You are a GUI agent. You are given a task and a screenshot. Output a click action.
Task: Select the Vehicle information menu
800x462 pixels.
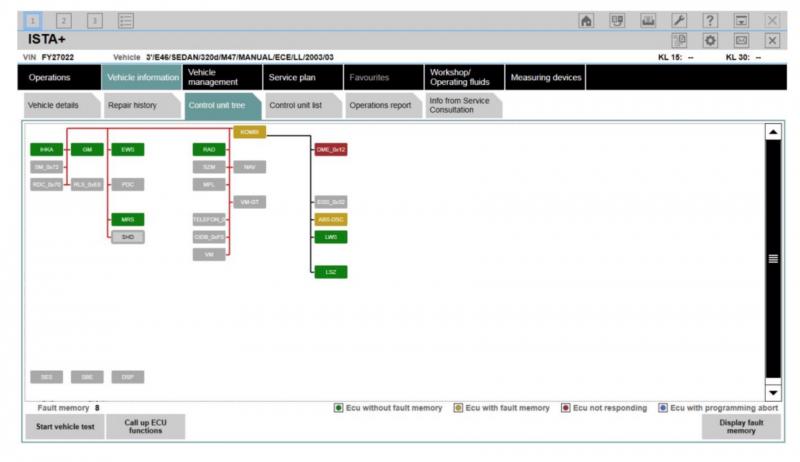pos(142,78)
